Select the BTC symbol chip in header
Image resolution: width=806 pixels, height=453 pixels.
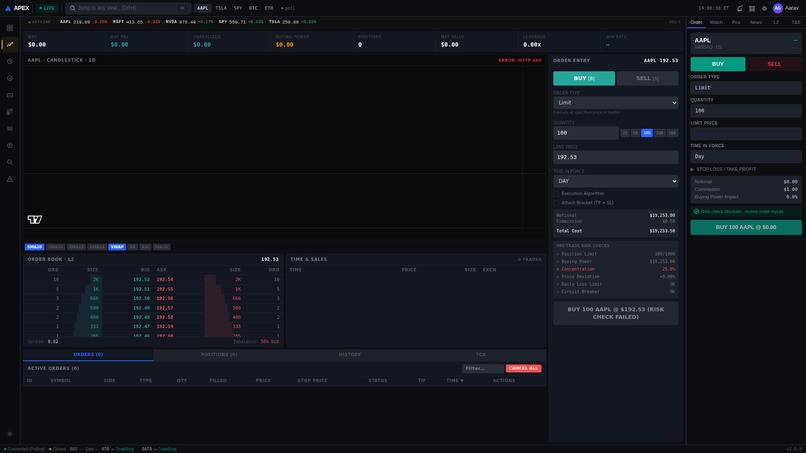pos(253,8)
